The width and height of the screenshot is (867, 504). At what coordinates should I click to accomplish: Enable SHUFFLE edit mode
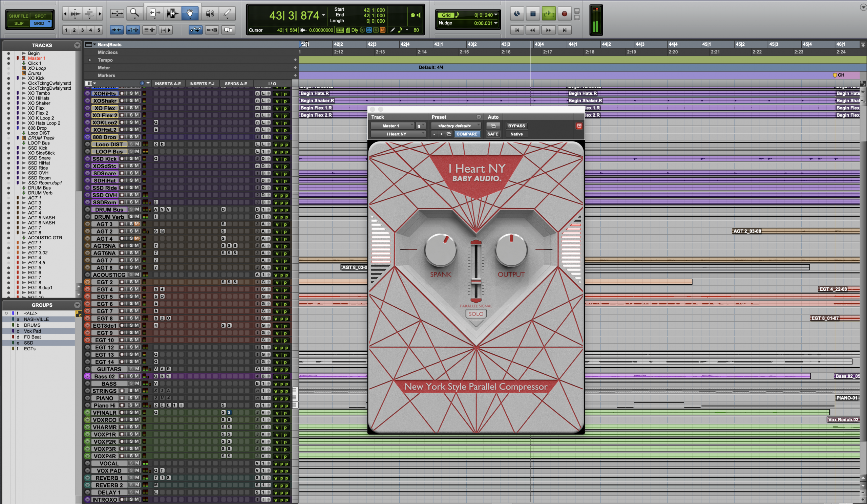(19, 16)
